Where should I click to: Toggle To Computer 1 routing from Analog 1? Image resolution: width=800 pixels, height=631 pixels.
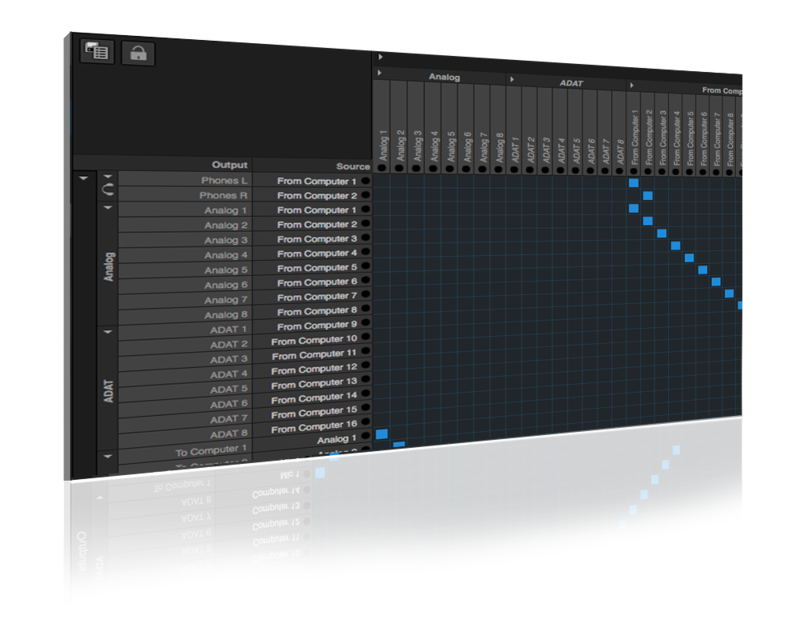coord(382,434)
